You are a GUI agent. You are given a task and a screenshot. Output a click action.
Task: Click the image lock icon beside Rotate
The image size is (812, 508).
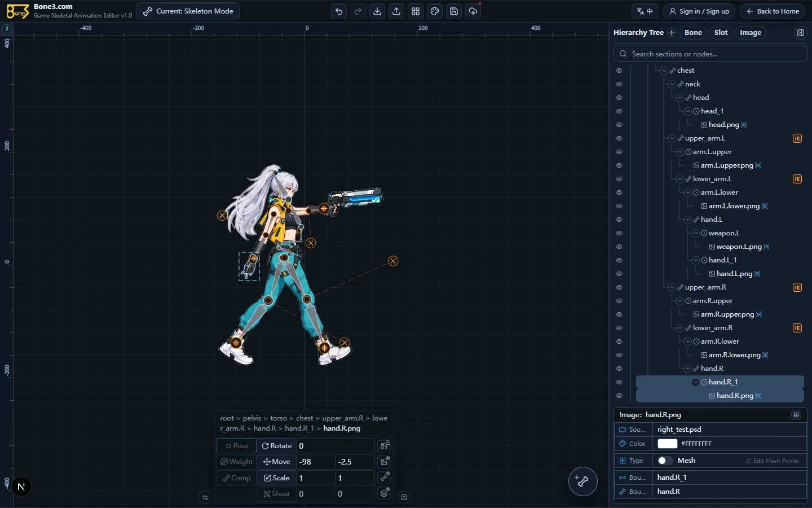(385, 445)
